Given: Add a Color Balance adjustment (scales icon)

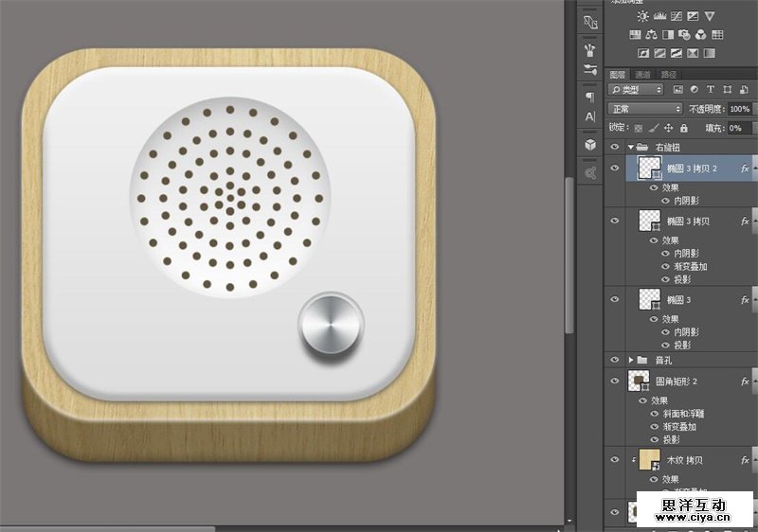Looking at the screenshot, I should coord(651,35).
